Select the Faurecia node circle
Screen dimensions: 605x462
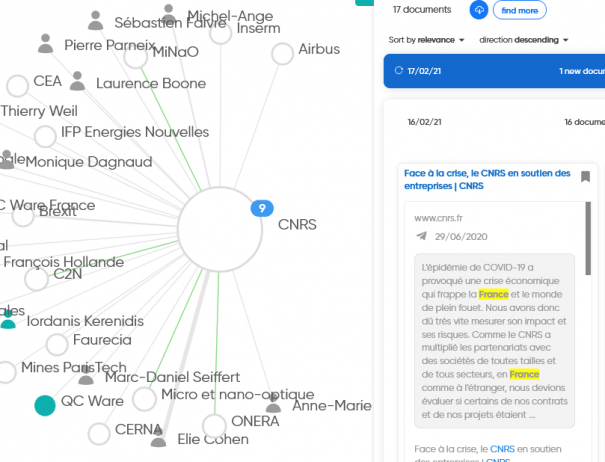57,345
